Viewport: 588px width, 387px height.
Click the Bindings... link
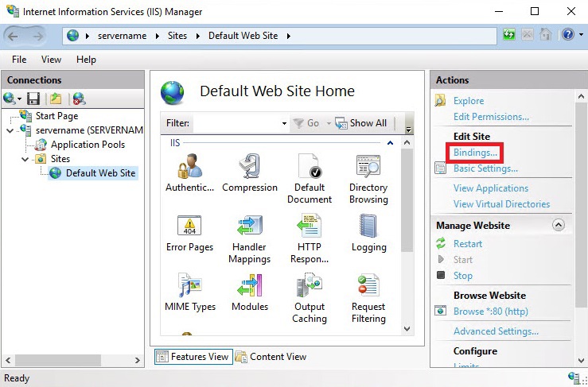pos(475,153)
